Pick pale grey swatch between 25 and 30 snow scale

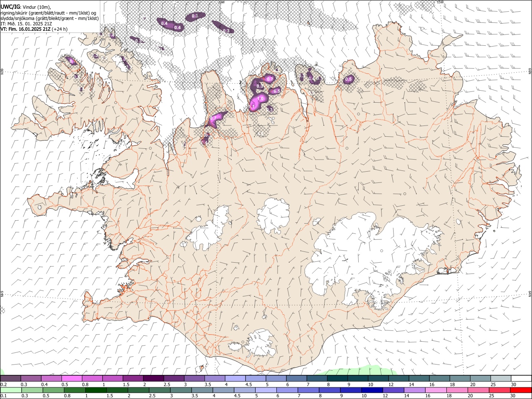[x=501, y=378]
